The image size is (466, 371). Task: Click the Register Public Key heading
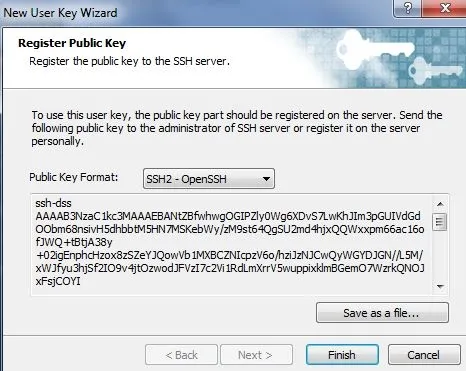coord(72,43)
